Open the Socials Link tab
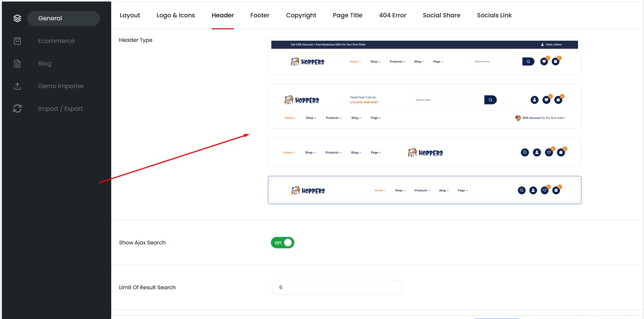Image resolution: width=644 pixels, height=319 pixels. pyautogui.click(x=494, y=15)
